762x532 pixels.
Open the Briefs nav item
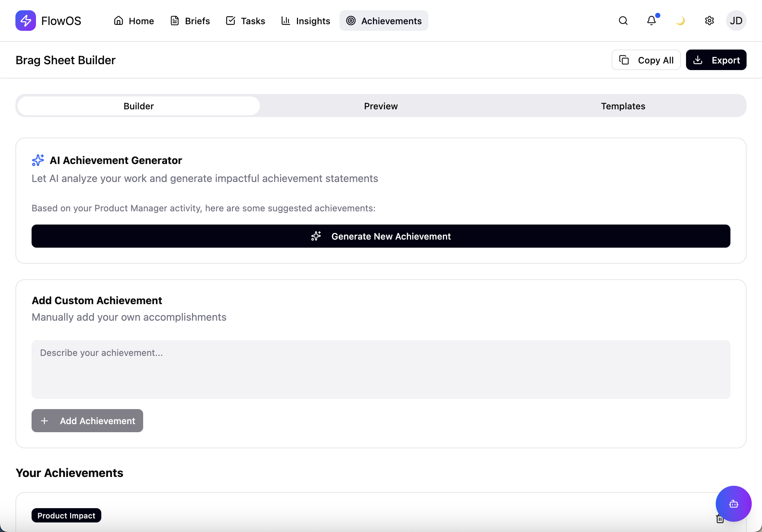point(190,21)
